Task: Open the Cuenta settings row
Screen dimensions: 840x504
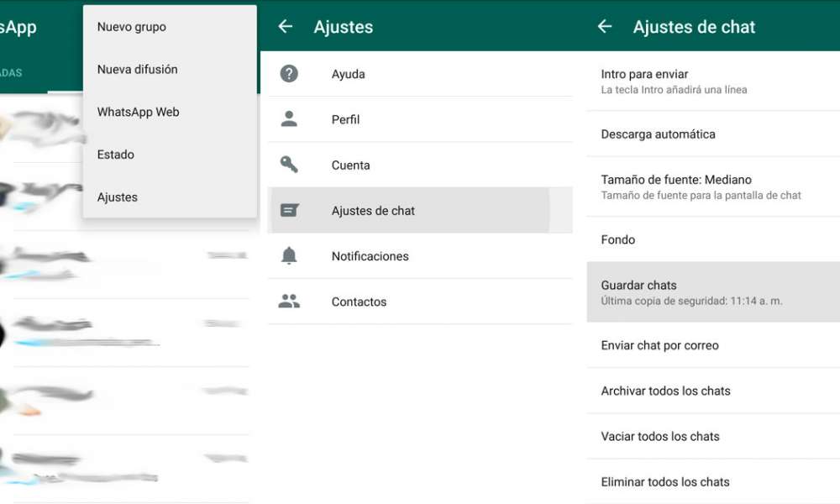Action: 420,165
